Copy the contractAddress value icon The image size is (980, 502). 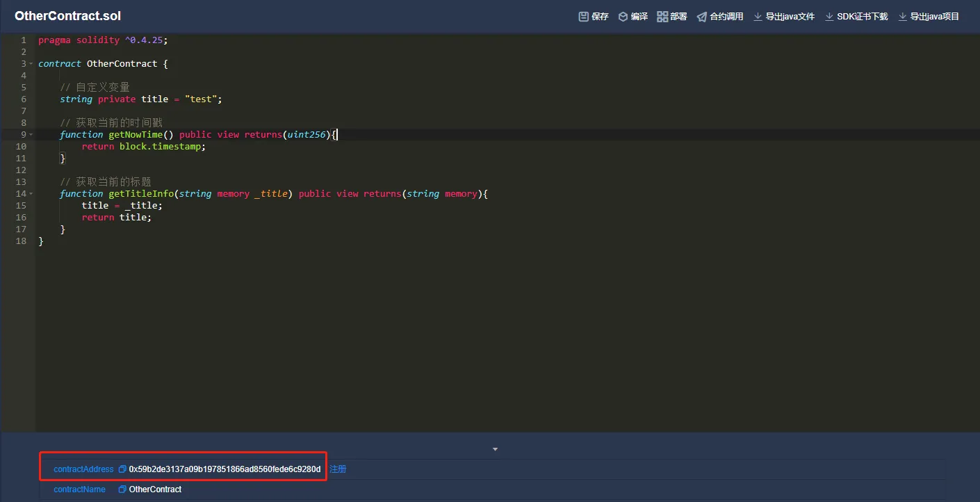coord(122,469)
